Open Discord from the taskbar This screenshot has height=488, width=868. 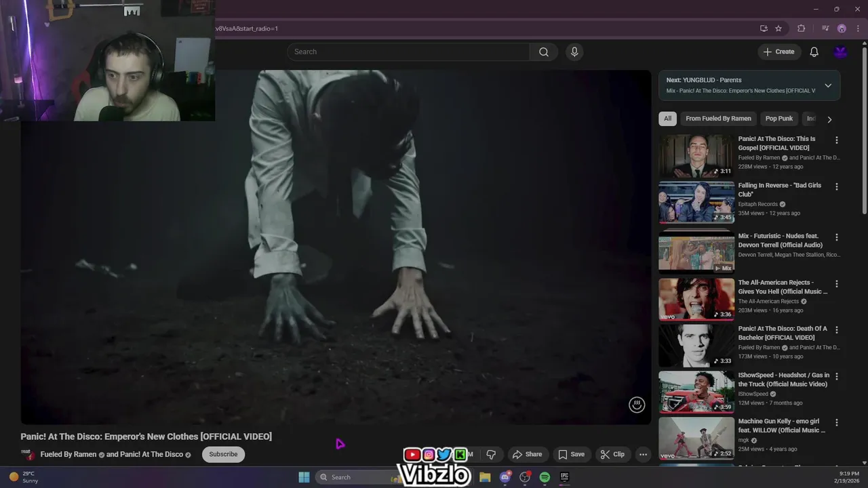[x=505, y=477]
